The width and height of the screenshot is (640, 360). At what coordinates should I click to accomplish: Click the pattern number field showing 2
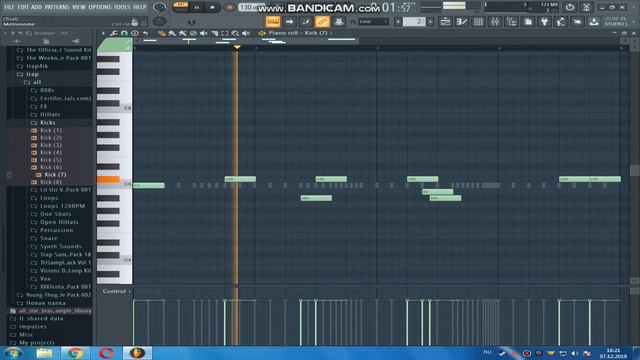(414, 21)
